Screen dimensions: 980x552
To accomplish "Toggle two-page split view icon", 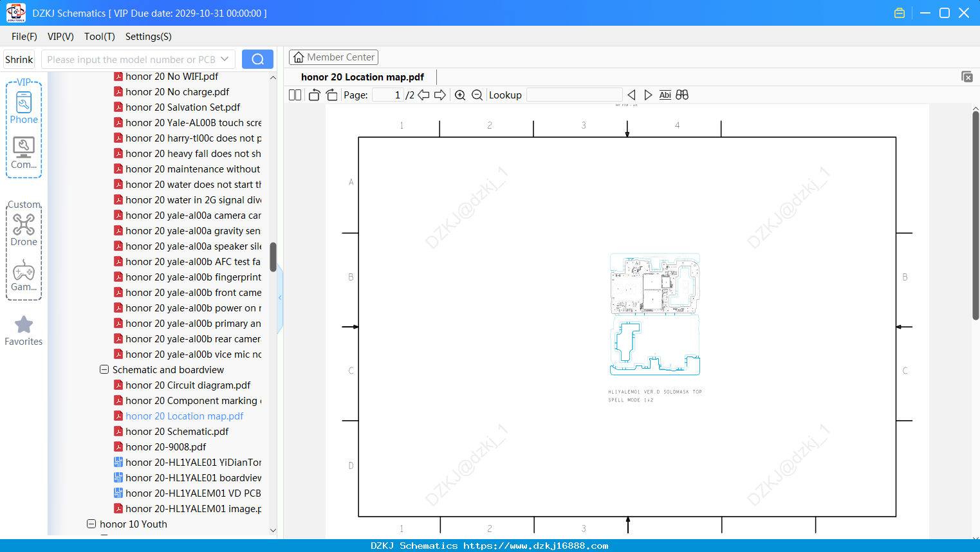I will point(295,95).
